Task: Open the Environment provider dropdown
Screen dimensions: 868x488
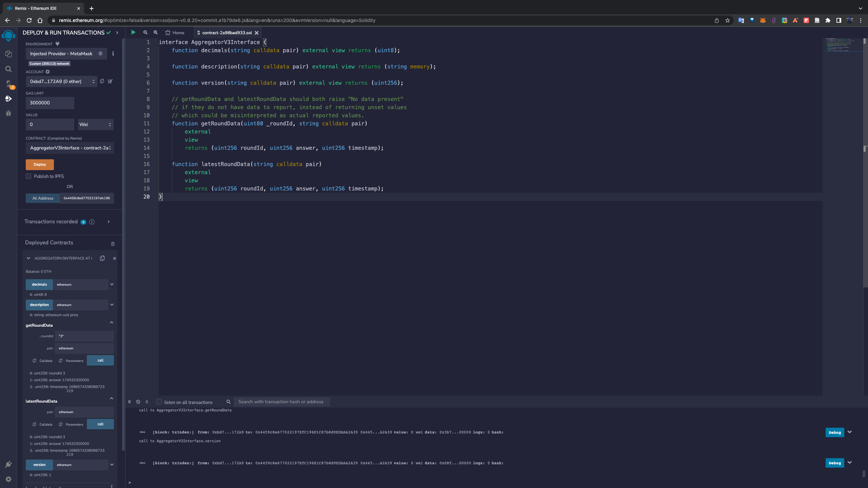Action: tap(66, 54)
